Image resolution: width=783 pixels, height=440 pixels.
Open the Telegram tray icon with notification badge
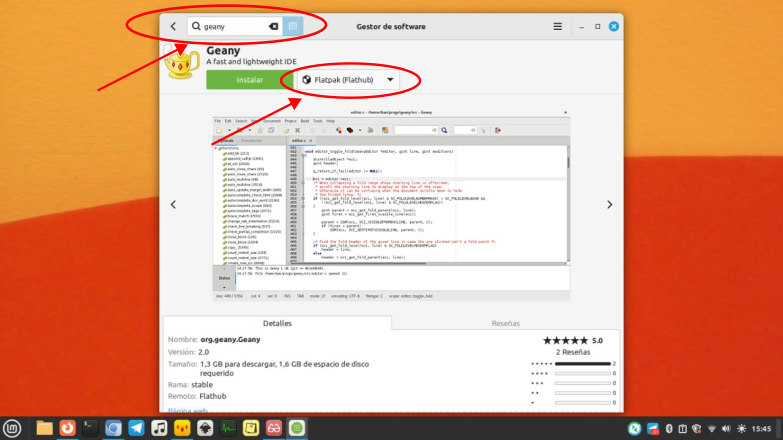pyautogui.click(x=653, y=429)
